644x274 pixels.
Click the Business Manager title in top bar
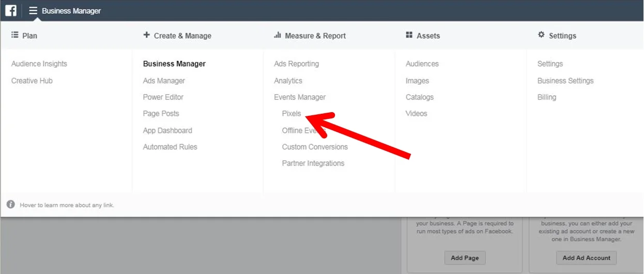pyautogui.click(x=71, y=11)
